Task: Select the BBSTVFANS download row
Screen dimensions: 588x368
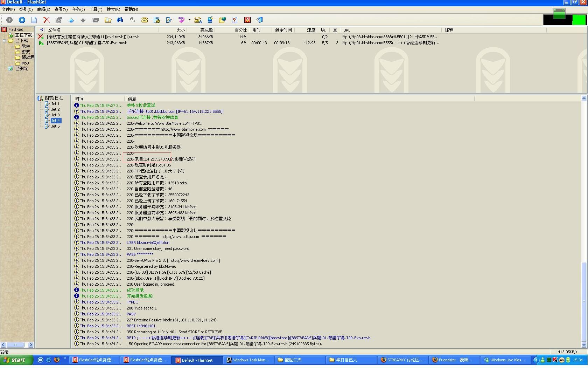Action: point(87,43)
